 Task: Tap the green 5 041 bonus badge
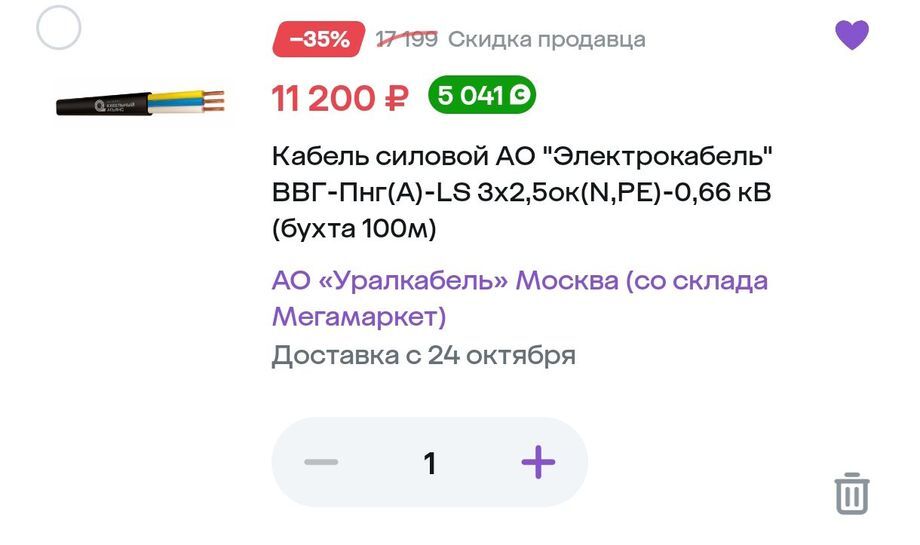tap(481, 96)
